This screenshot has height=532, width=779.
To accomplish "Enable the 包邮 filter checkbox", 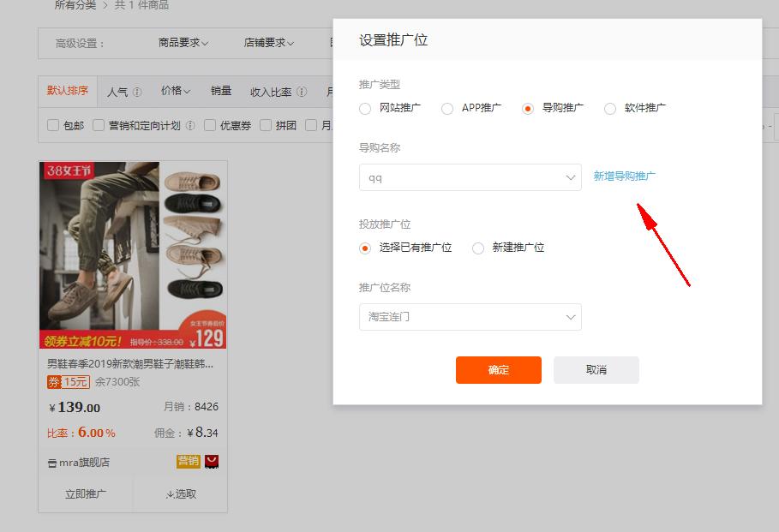I will [x=51, y=124].
